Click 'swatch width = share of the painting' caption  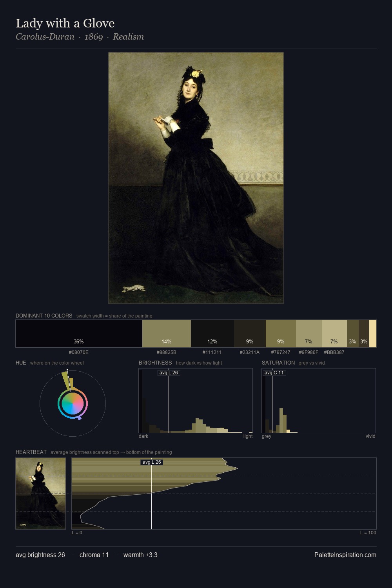[114, 316]
